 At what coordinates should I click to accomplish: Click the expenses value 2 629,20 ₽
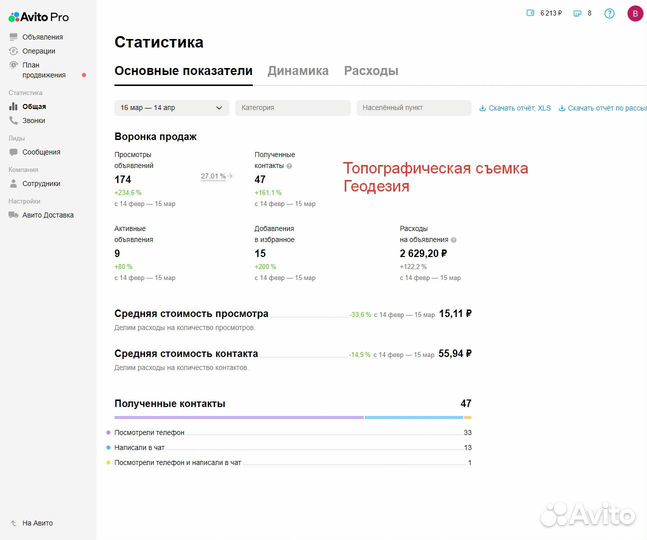(x=423, y=253)
